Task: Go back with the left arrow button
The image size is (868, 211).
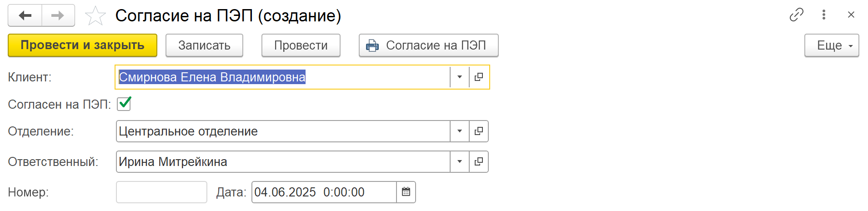Action: [25, 15]
